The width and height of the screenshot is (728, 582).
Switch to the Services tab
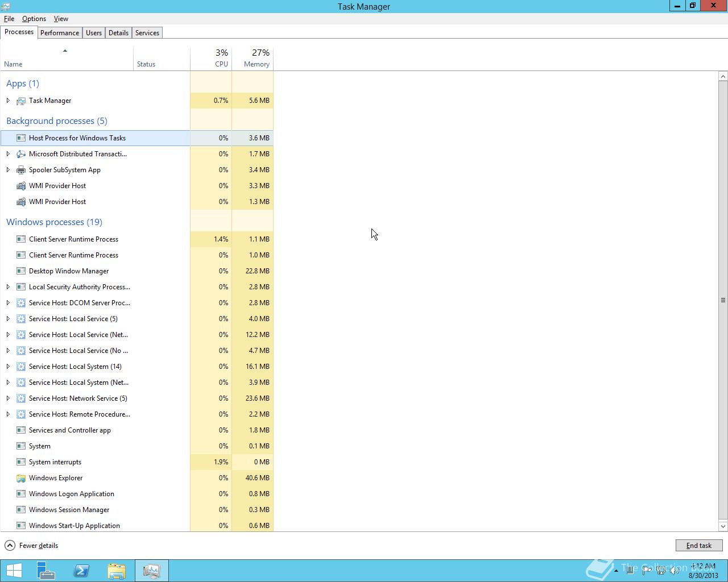tap(147, 33)
